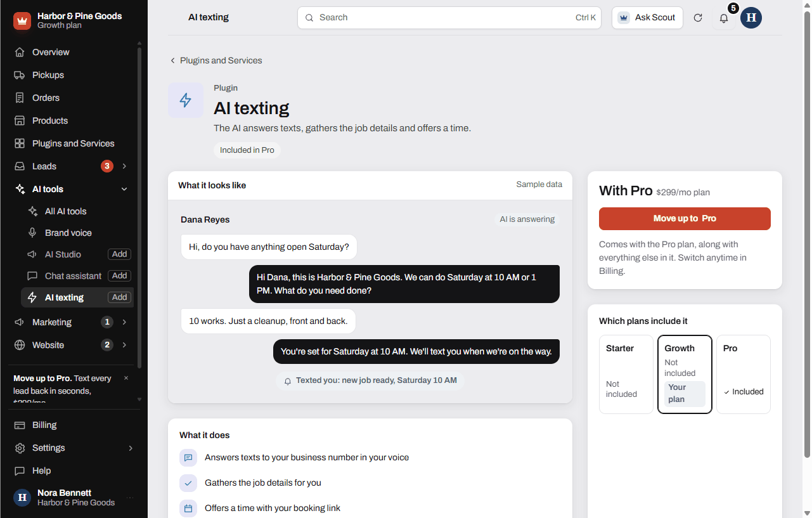Dismiss the Move up to Pro banner

pos(126,378)
